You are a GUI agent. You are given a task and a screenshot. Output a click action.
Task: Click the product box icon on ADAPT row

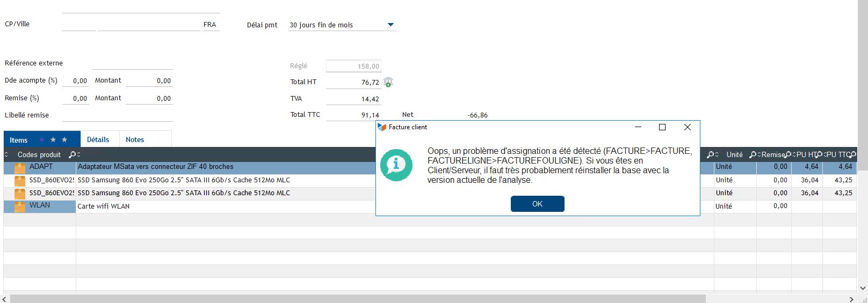pos(20,168)
